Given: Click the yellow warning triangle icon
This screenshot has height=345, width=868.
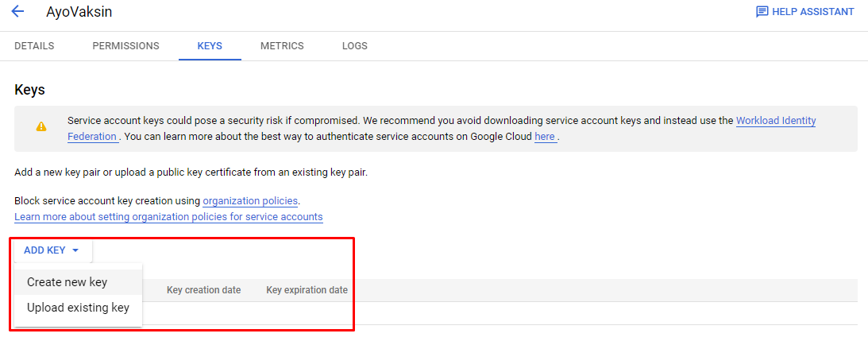Looking at the screenshot, I should tap(41, 127).
